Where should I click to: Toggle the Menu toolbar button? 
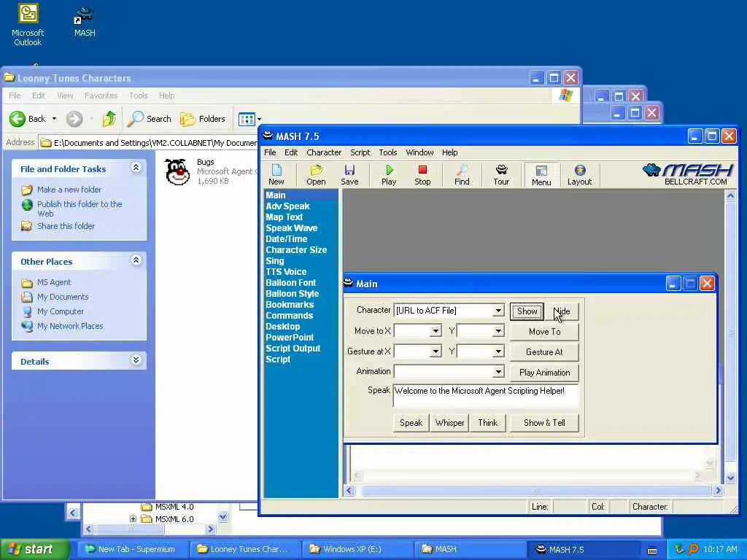(x=541, y=175)
